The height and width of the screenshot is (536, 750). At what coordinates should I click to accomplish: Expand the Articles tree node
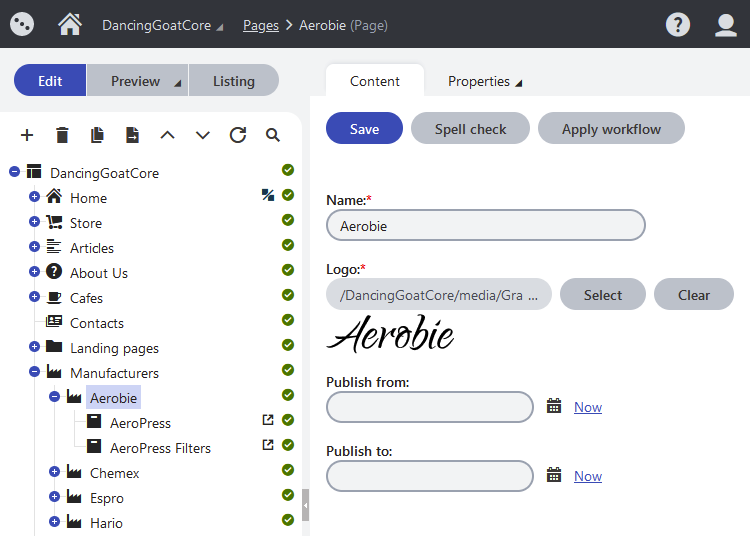[34, 246]
